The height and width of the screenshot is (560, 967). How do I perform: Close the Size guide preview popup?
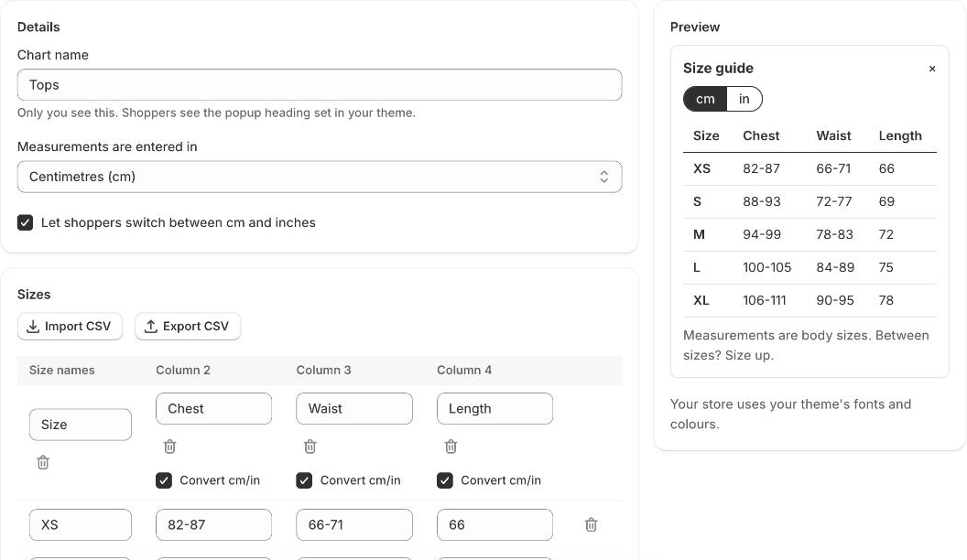[x=932, y=69]
